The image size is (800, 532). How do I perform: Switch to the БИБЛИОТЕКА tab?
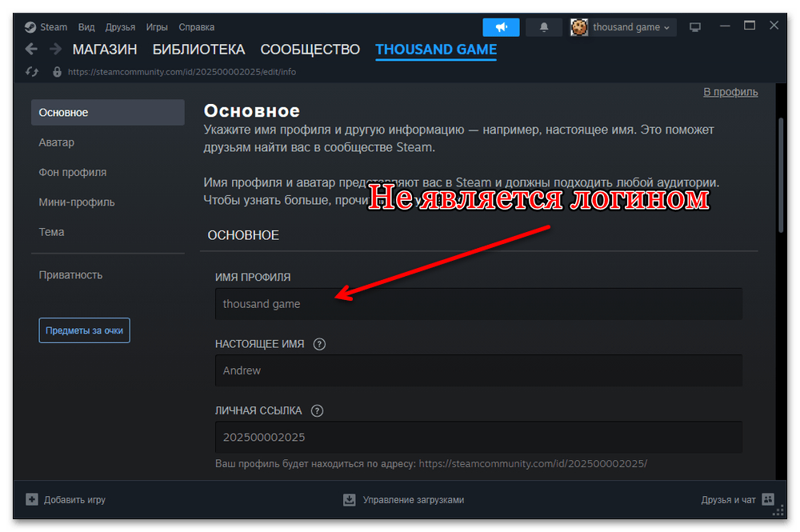(198, 50)
